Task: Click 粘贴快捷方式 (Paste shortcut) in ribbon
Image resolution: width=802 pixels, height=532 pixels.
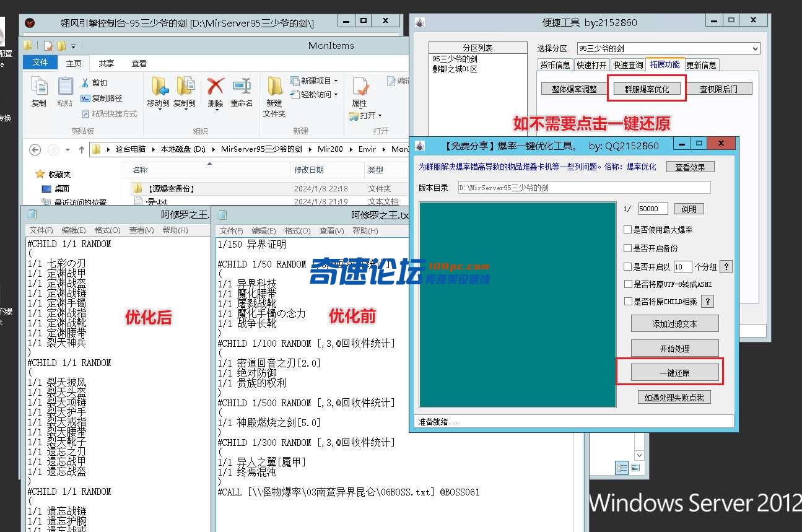Action: [x=110, y=113]
